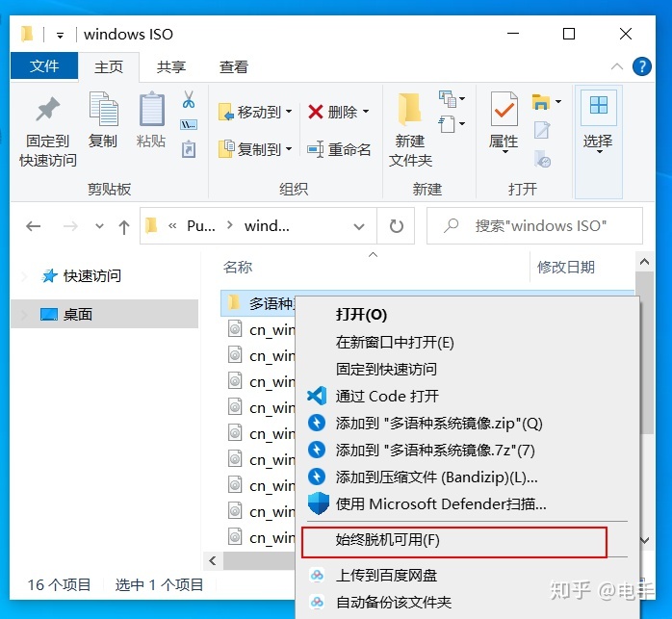Open the New item dropdown arrow
Screen dimensions: 672x619
pos(462,98)
